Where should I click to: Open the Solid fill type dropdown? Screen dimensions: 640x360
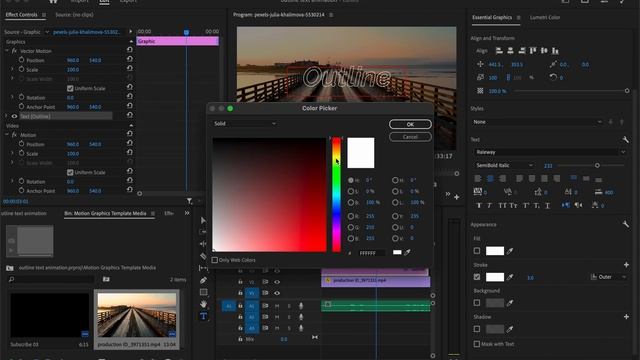coord(244,124)
